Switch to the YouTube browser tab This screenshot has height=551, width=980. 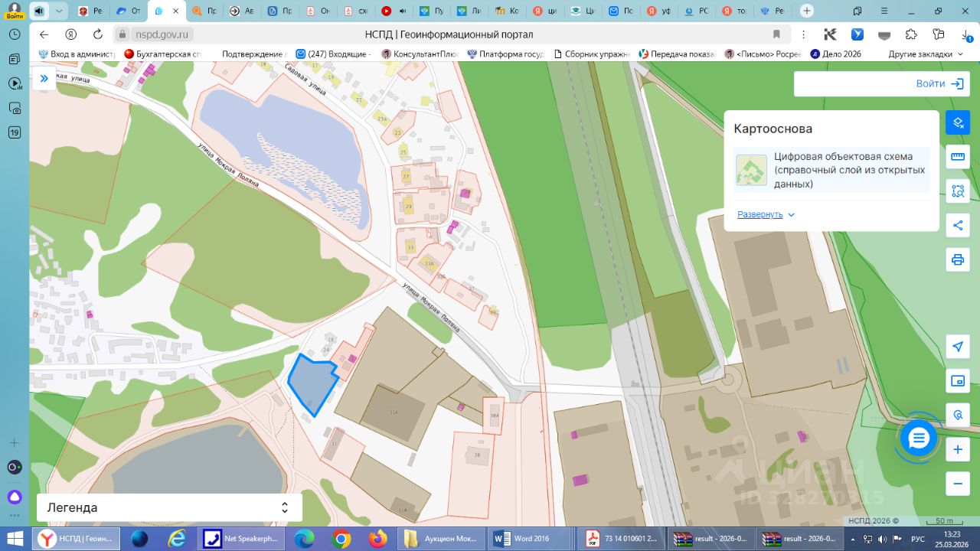(x=394, y=11)
